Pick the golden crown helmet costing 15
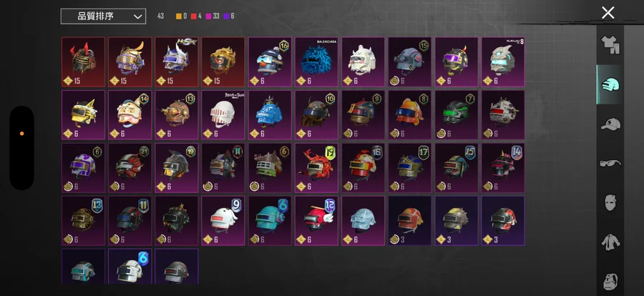 point(223,62)
